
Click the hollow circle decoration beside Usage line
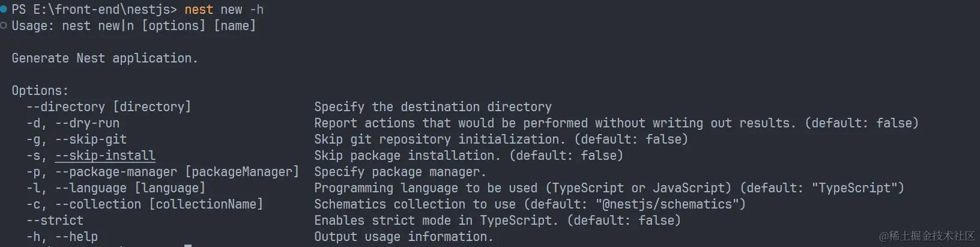[4, 25]
